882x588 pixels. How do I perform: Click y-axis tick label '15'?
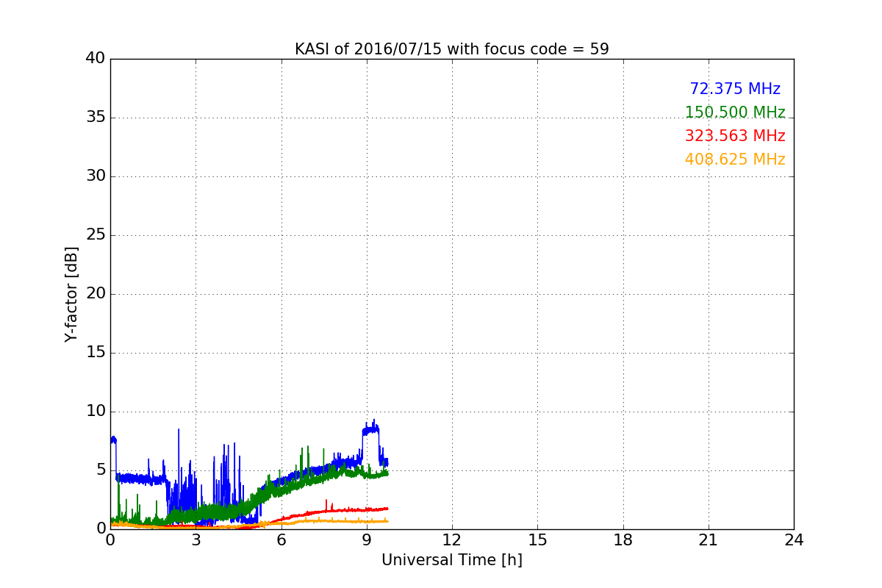pyautogui.click(x=96, y=353)
